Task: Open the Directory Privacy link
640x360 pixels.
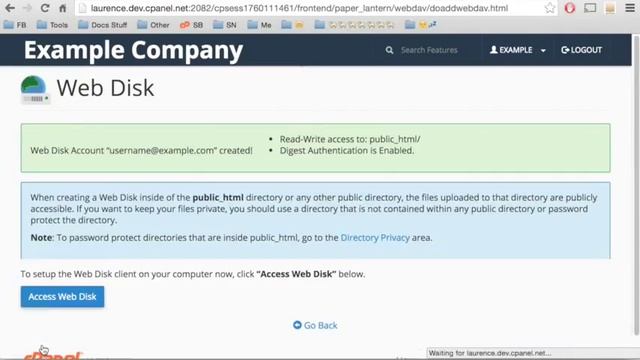Action: [375, 238]
